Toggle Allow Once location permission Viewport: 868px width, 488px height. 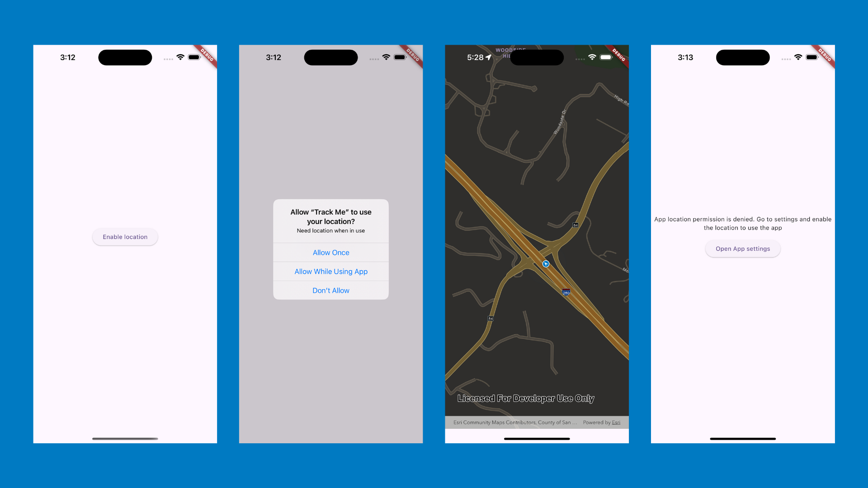click(x=331, y=252)
